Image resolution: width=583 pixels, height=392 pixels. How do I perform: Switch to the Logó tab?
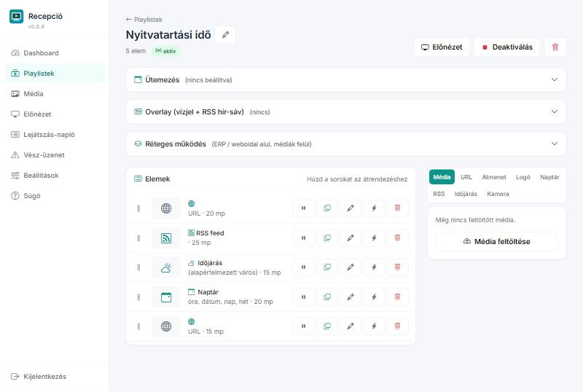pos(523,177)
